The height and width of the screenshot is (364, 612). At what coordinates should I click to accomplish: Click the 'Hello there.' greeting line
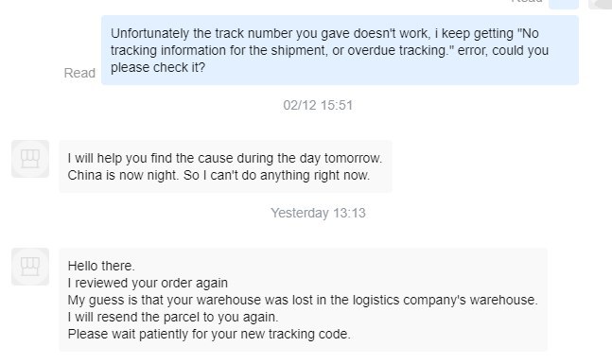click(101, 266)
